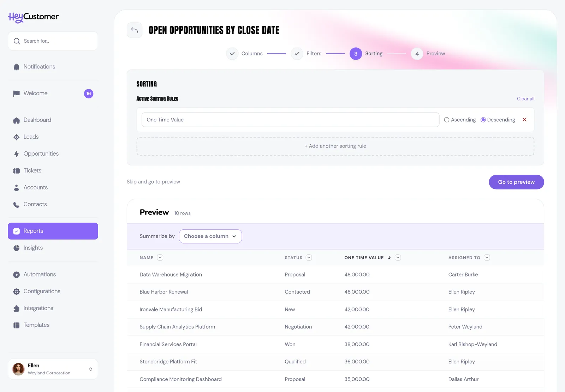Click the One Time Value sort arrow
This screenshot has height=392, width=565.
pos(389,258)
